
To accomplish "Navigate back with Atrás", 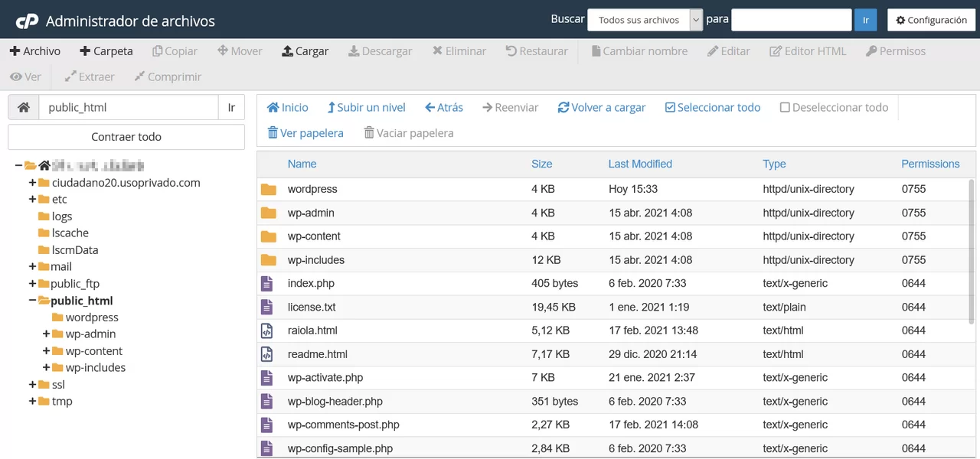I will (x=444, y=108).
